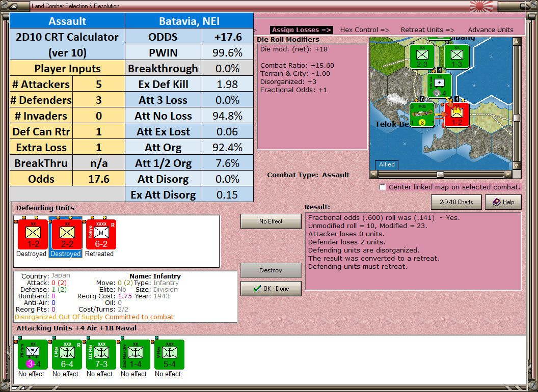Click the Japanese rising sun flag icon
Viewport: 538px width, 392px height.
point(481,6)
